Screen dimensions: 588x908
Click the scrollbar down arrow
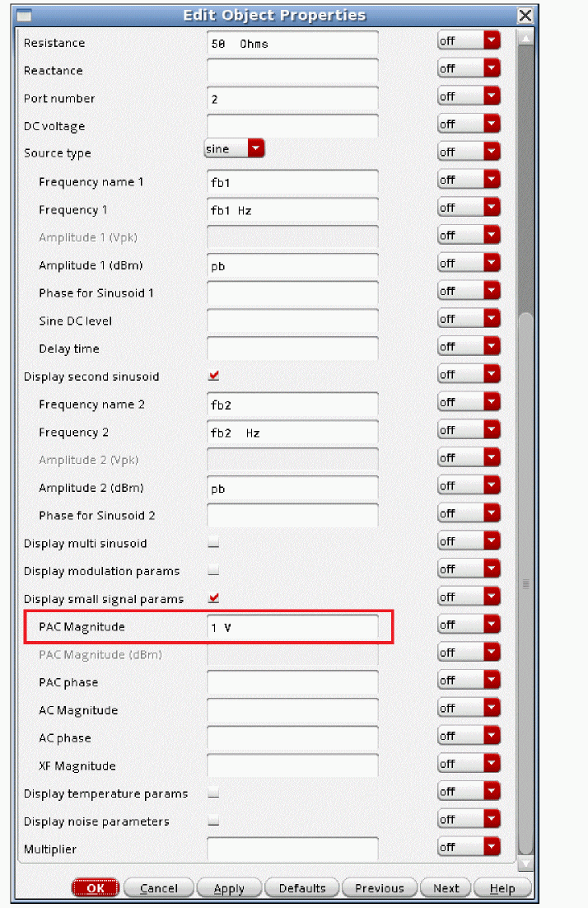pos(525,864)
